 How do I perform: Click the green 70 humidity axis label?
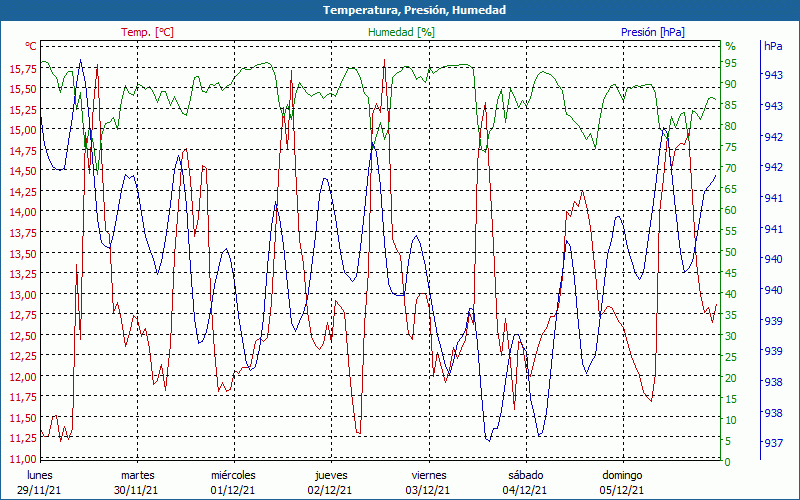pyautogui.click(x=731, y=168)
